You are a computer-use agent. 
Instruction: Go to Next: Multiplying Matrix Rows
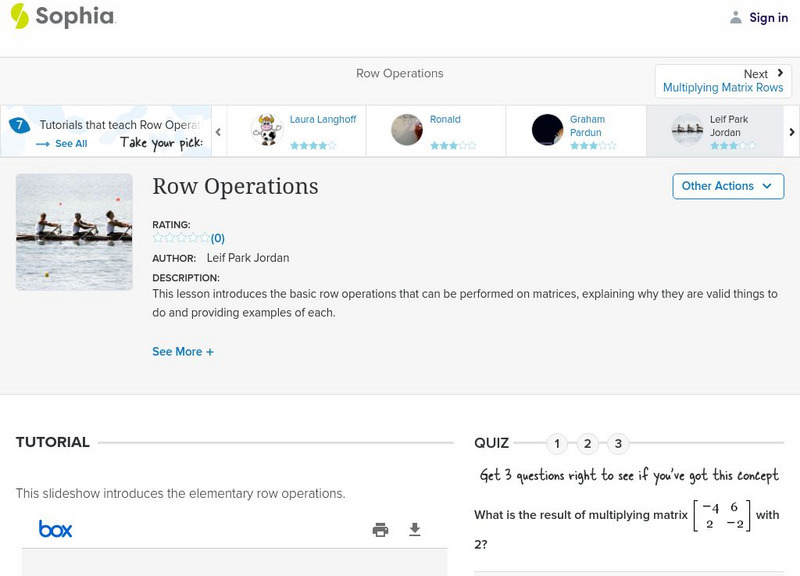pyautogui.click(x=723, y=81)
